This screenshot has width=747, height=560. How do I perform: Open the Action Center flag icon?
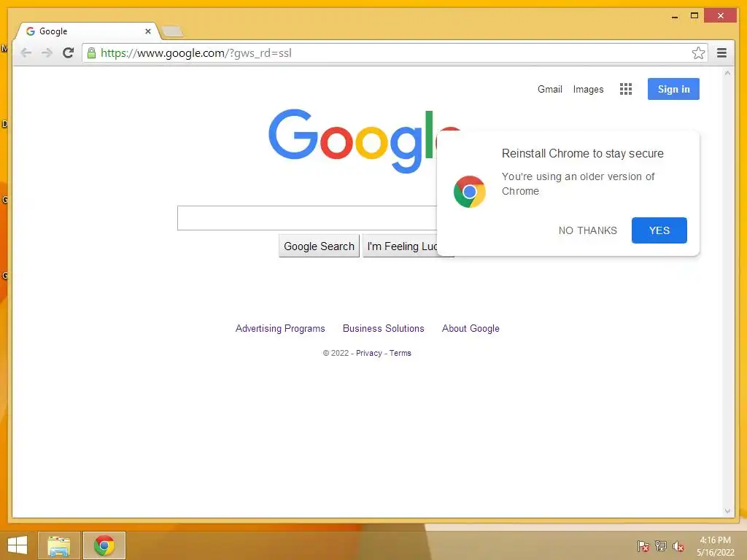click(643, 546)
